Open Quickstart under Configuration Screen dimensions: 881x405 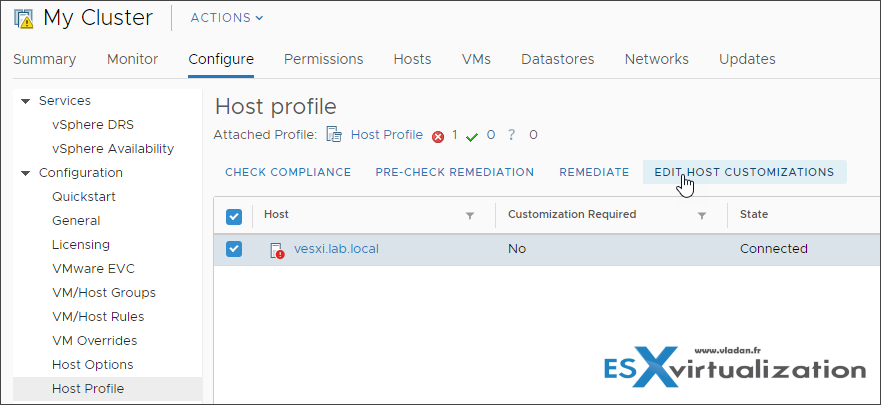pos(84,197)
